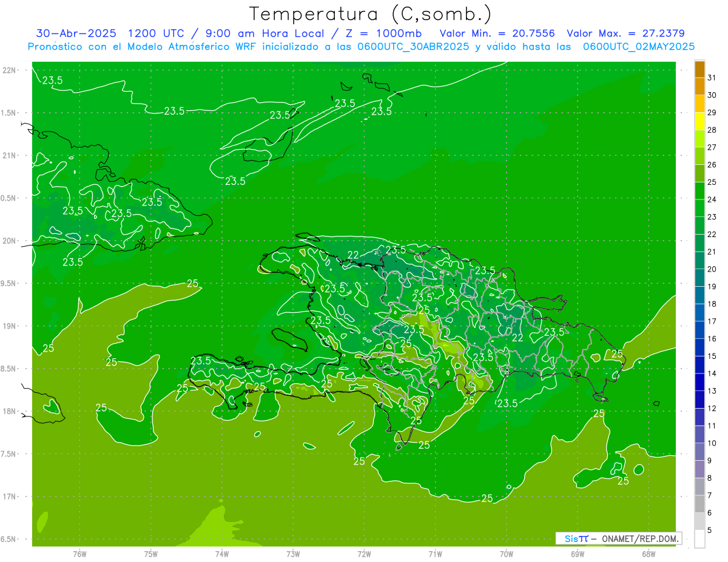The height and width of the screenshot is (562, 728).
Task: Click the '17N' latitude axis label
Action: [10, 497]
